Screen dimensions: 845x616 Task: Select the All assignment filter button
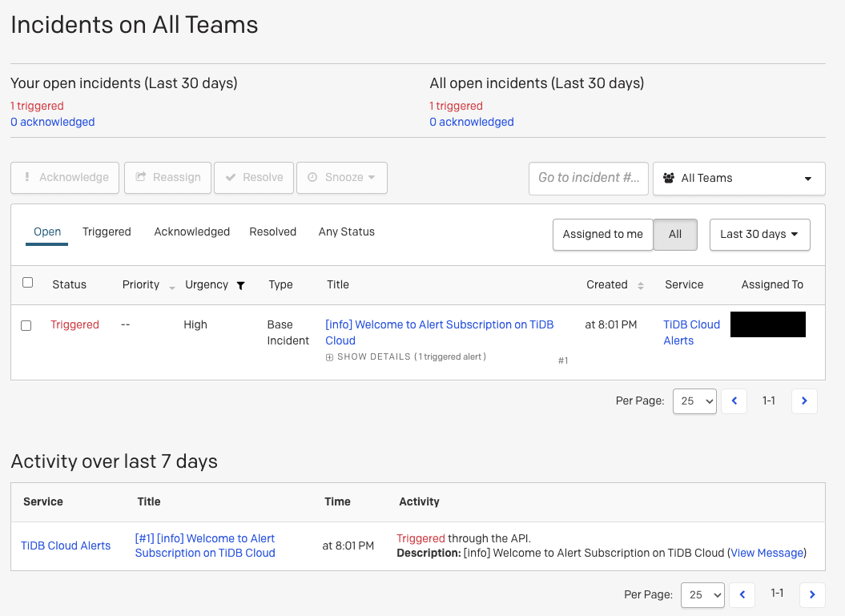pyautogui.click(x=675, y=235)
